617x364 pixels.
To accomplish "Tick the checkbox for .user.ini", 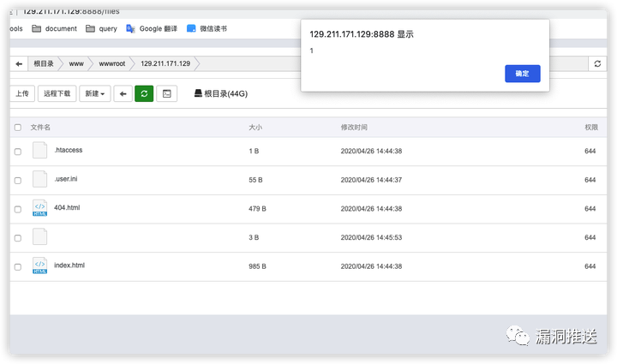I will 17,180.
